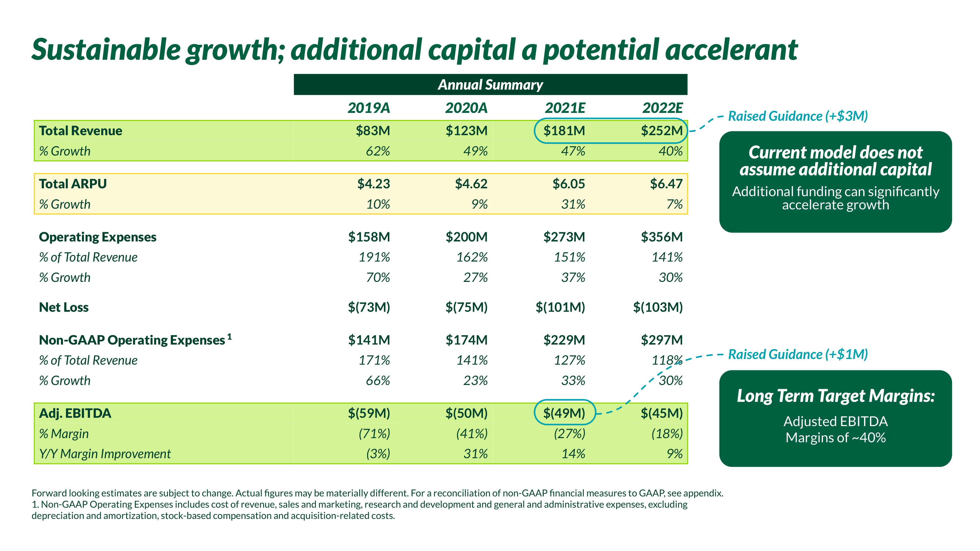Select the '2019A' column header
980x551 pixels.
[x=369, y=108]
